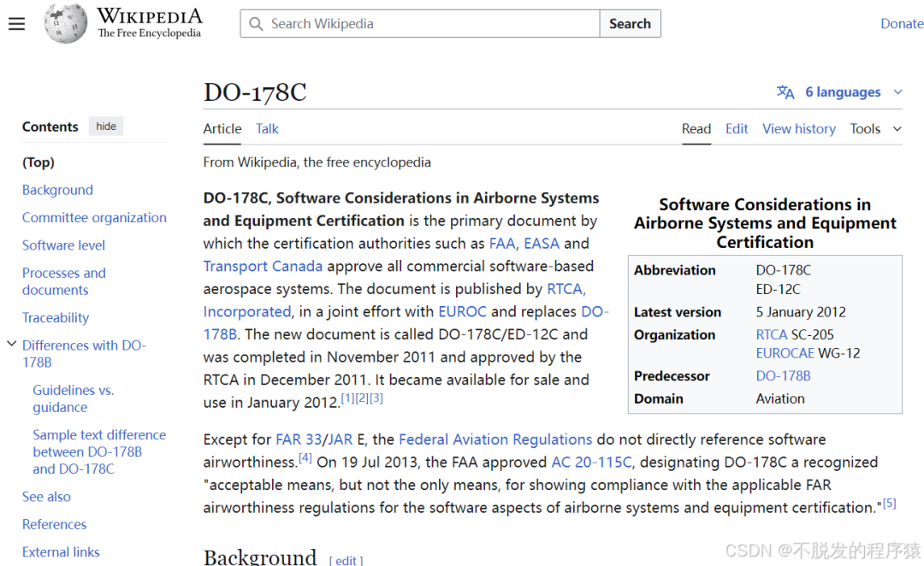This screenshot has height=566, width=924.
Task: Click the Wikipedia globe logo
Action: click(65, 24)
